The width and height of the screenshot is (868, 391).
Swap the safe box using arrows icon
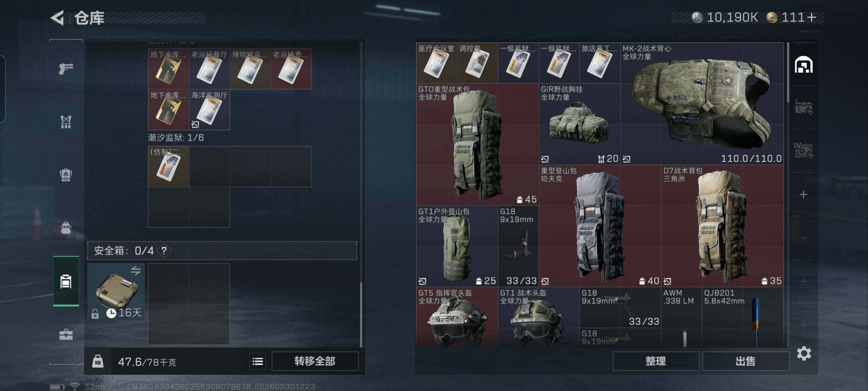click(136, 270)
